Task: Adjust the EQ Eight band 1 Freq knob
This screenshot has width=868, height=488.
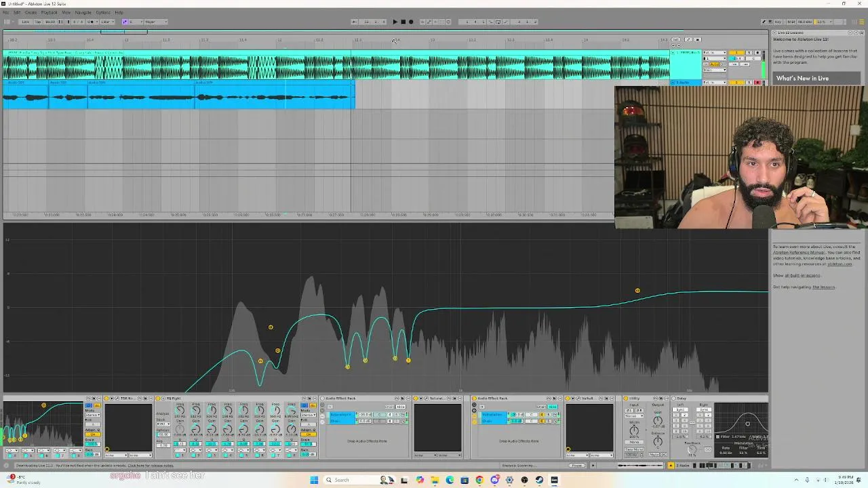Action: (180, 411)
